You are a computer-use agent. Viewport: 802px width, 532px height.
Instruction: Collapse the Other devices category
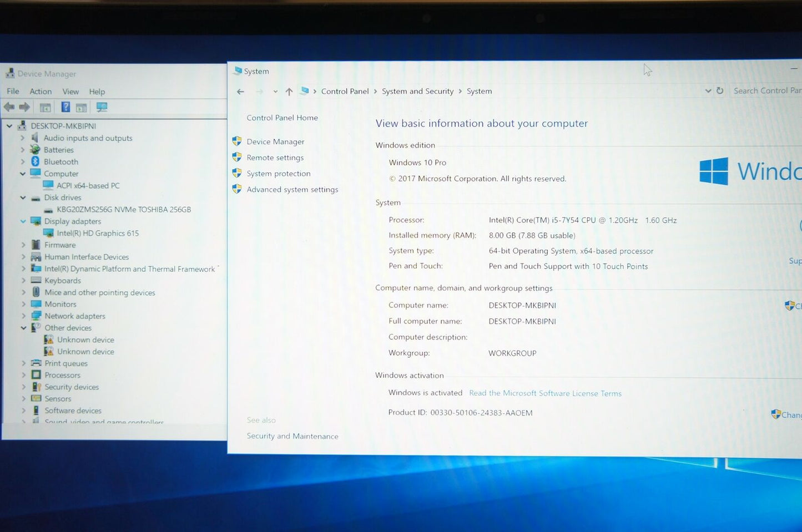23,328
